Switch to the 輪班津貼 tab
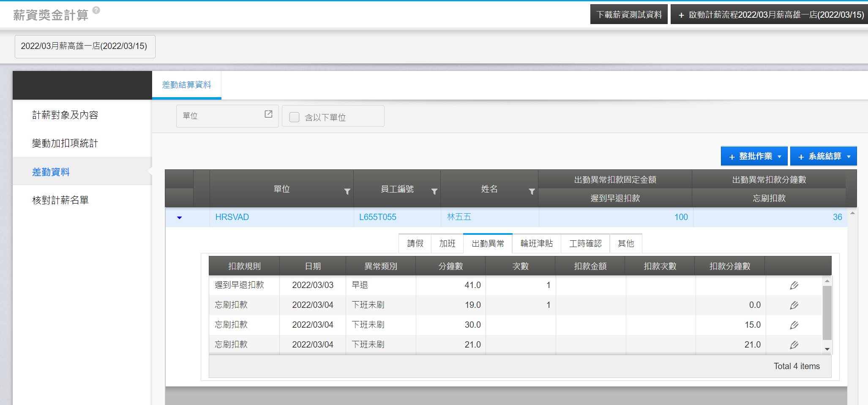The image size is (868, 405). click(536, 244)
